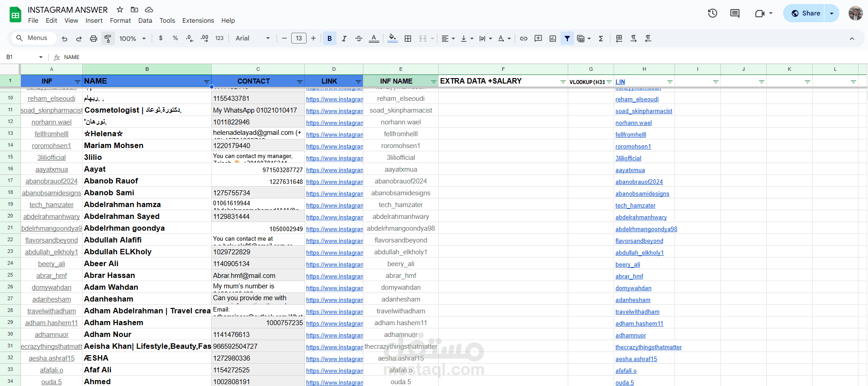
Task: Open the vertical align dropdown
Action: click(x=467, y=39)
